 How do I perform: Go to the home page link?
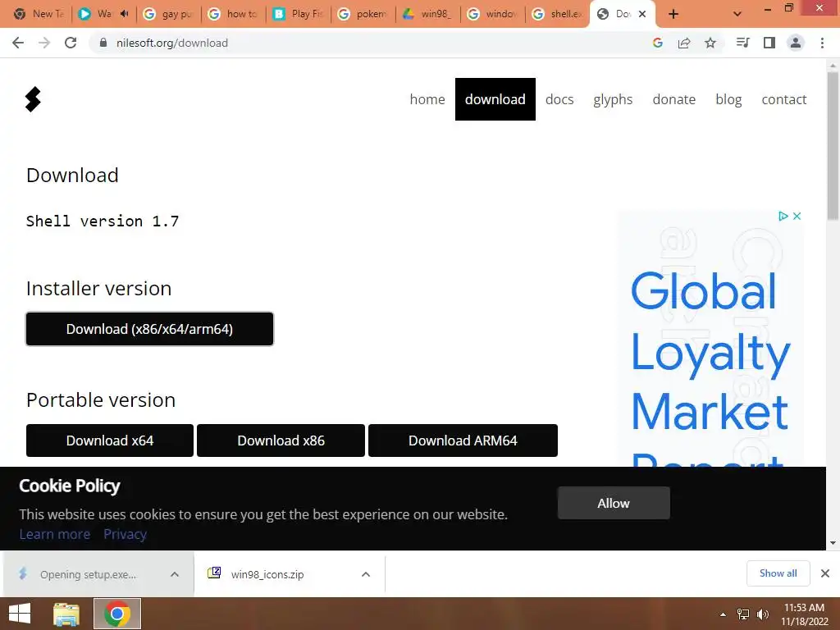coord(427,99)
